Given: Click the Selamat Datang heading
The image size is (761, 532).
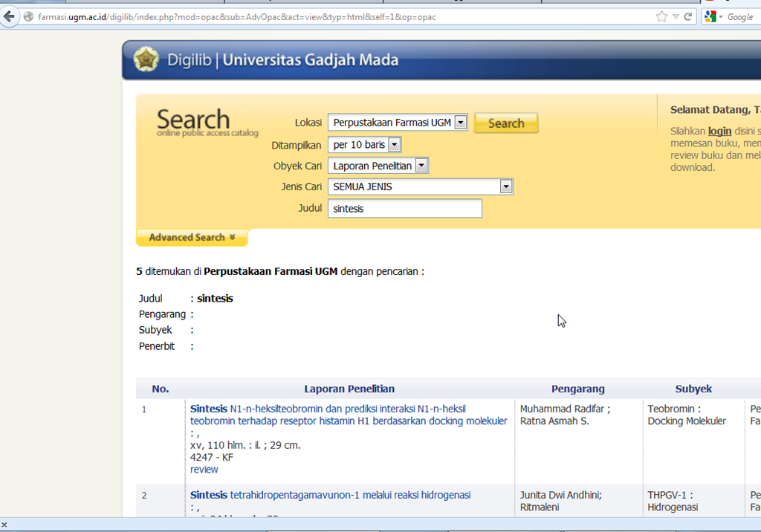Looking at the screenshot, I should point(716,110).
